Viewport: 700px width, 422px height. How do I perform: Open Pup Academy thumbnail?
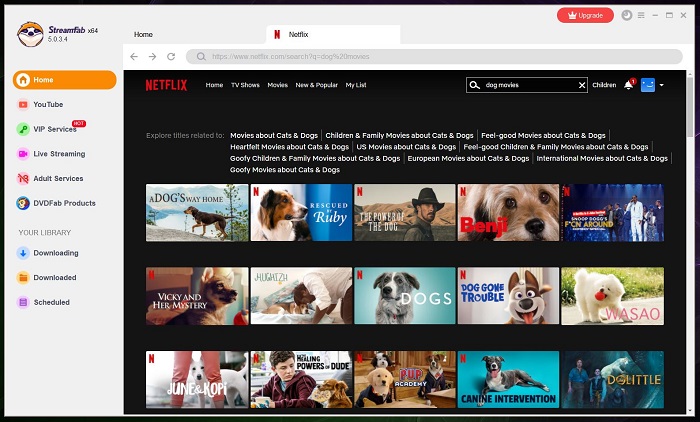coord(405,380)
